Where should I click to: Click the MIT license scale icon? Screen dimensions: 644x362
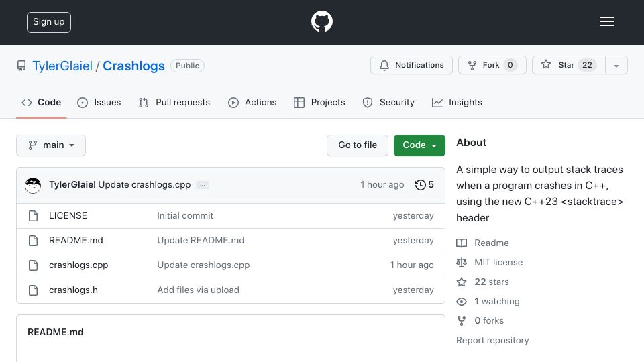(x=462, y=262)
